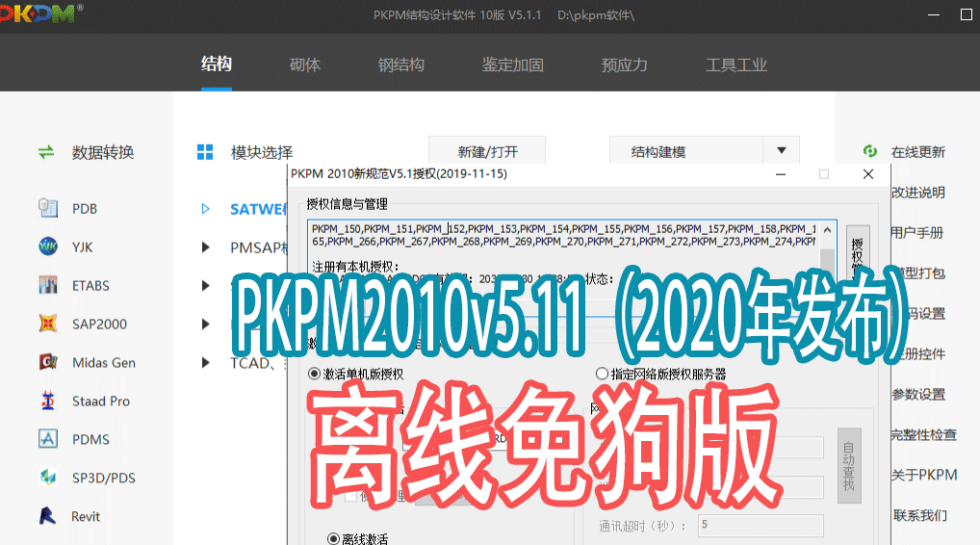Open the 参数设置 link
Image resolution: width=980 pixels, height=545 pixels.
click(x=918, y=395)
